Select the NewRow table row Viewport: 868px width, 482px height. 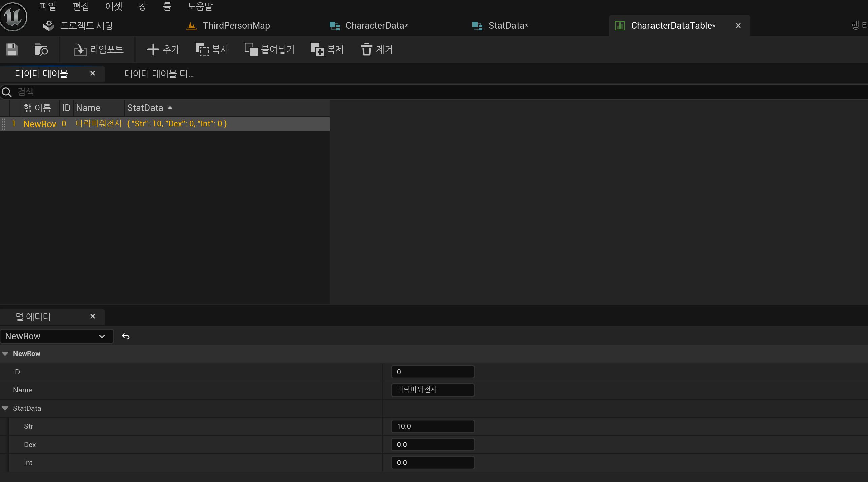coord(164,124)
